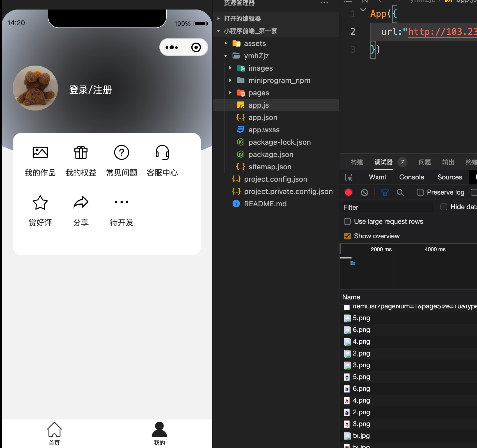Enable the Preserve log checkbox
Viewport: 477px width, 448px height.
[420, 192]
